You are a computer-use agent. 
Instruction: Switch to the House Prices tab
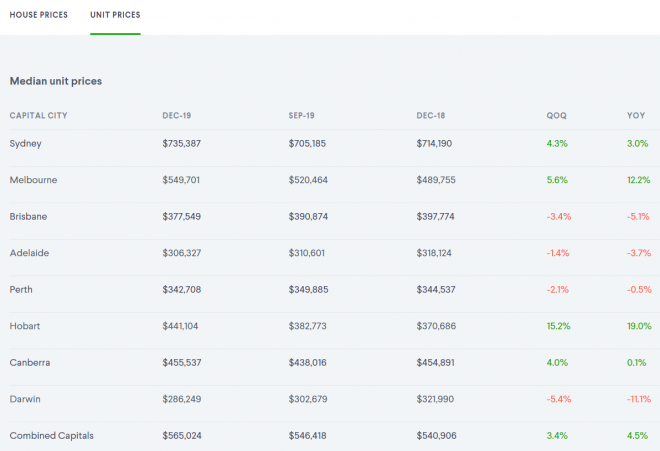(38, 16)
